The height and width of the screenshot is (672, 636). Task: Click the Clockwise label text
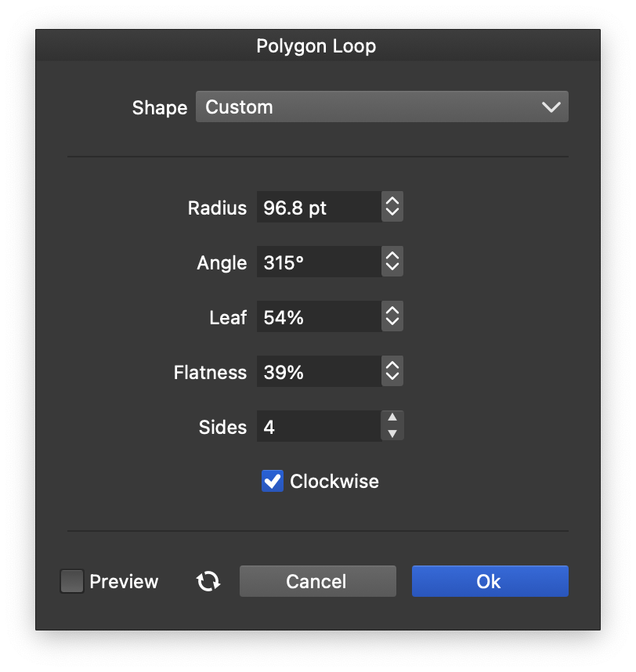point(334,481)
